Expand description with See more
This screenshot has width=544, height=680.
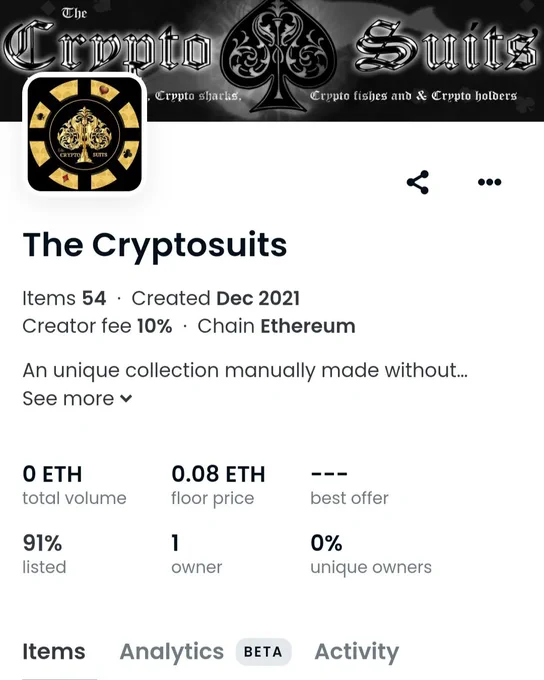(77, 399)
